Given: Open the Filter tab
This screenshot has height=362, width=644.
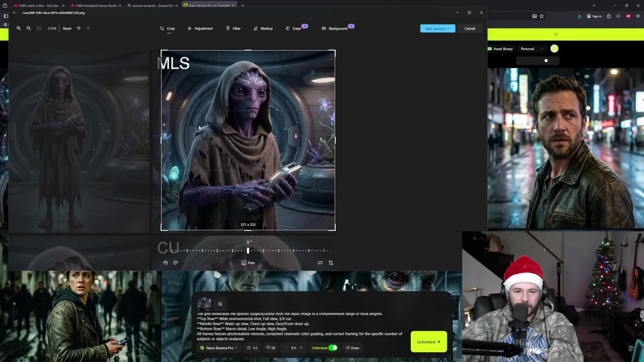Looking at the screenshot, I should (x=233, y=28).
